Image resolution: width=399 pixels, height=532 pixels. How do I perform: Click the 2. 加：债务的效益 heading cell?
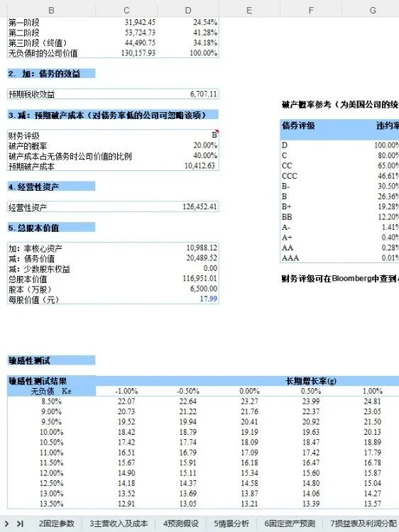[51, 73]
